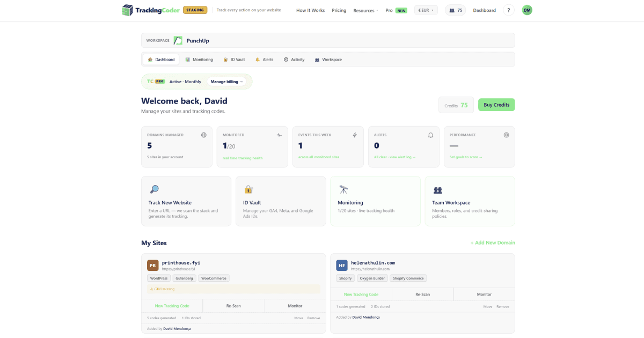Click Monitor for helenathulin.com
This screenshot has height=338, width=644.
484,294
